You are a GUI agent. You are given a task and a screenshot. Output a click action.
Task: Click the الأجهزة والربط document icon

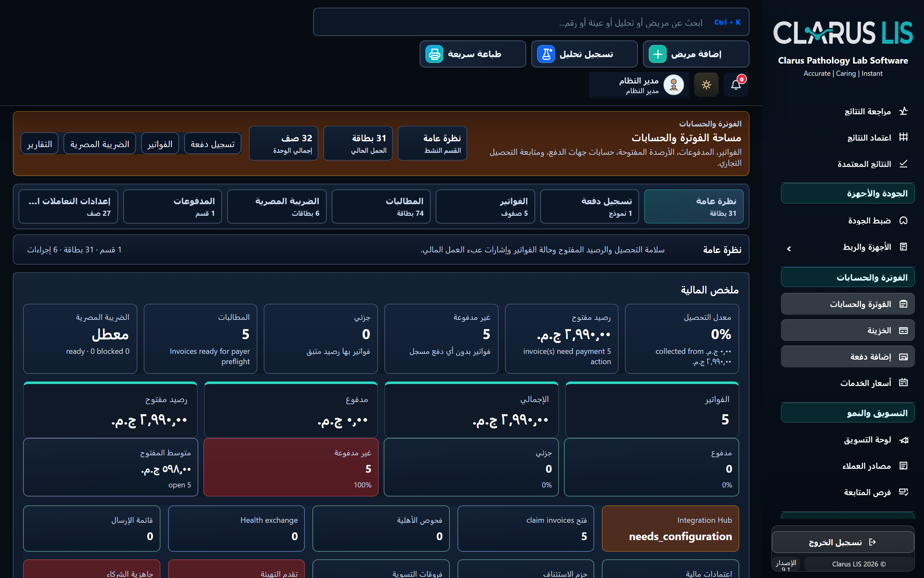point(903,247)
